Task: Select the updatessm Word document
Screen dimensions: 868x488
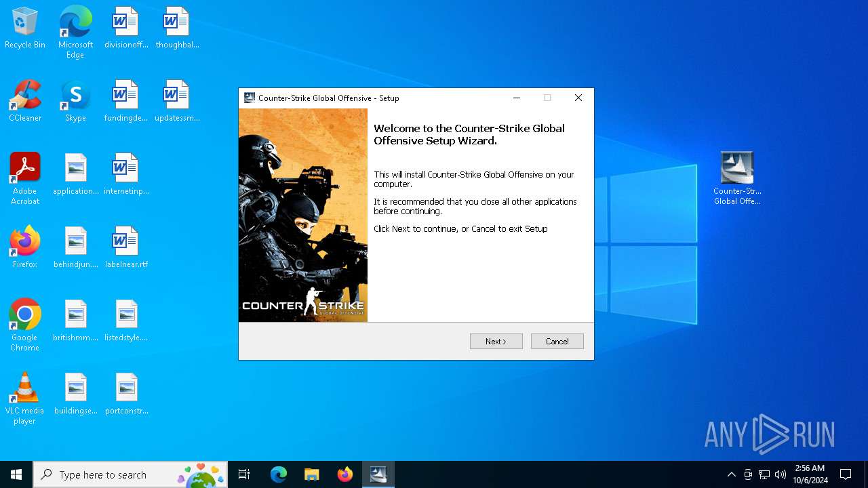Action: click(x=177, y=102)
